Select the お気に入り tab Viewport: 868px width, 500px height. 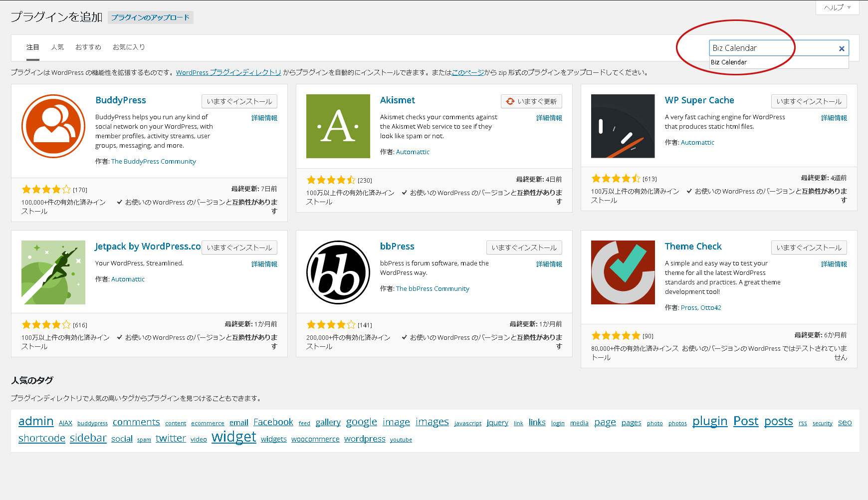[x=129, y=47]
